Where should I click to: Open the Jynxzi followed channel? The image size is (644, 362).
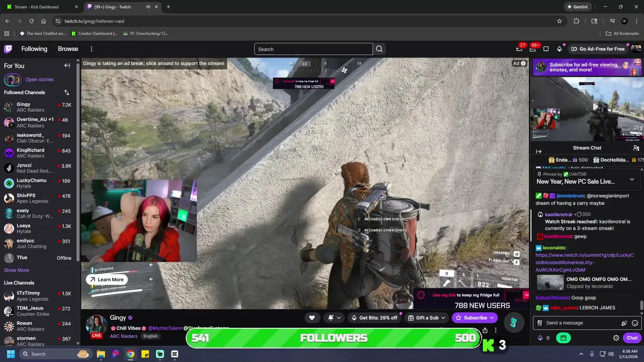[38, 168]
